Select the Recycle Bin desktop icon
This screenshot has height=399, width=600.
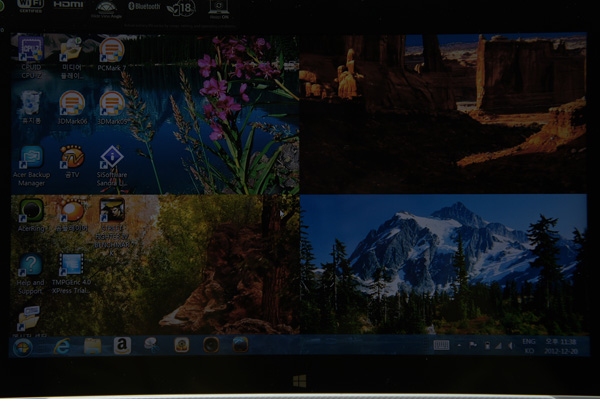click(x=31, y=107)
